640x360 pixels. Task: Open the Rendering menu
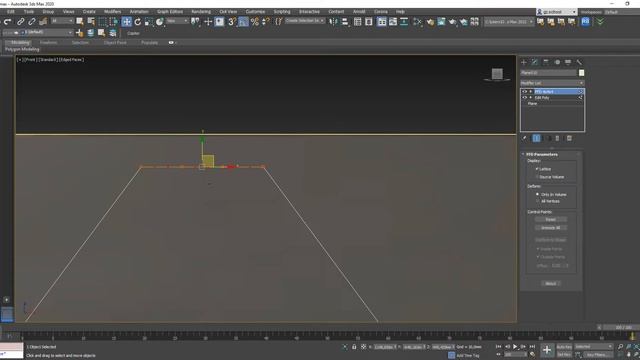tap(201, 12)
